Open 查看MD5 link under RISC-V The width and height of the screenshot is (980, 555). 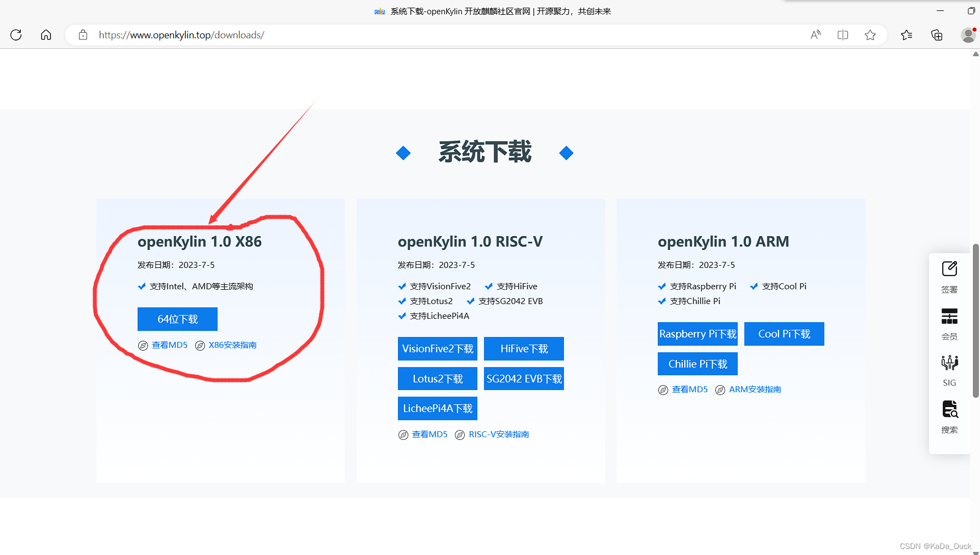430,434
